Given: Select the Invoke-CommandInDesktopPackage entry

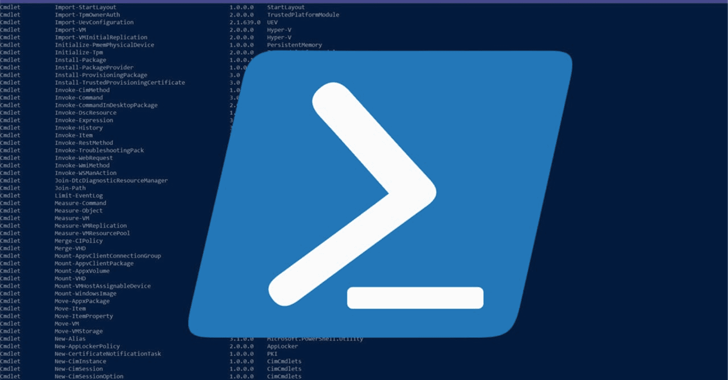Looking at the screenshot, I should click(x=106, y=105).
